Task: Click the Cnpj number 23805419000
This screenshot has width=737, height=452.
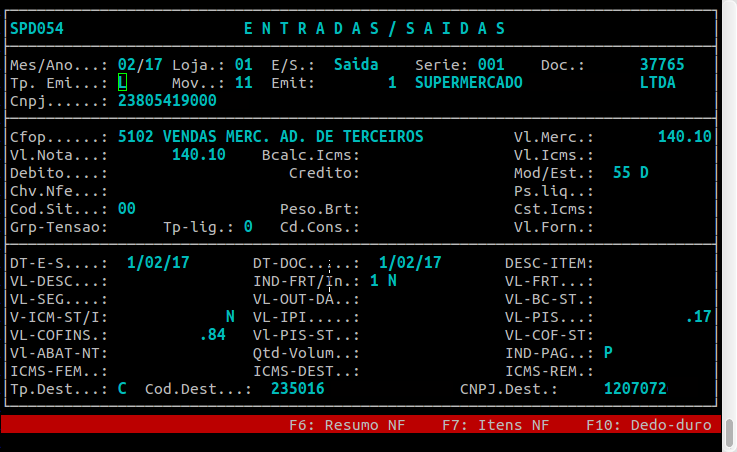Action: tap(166, 101)
